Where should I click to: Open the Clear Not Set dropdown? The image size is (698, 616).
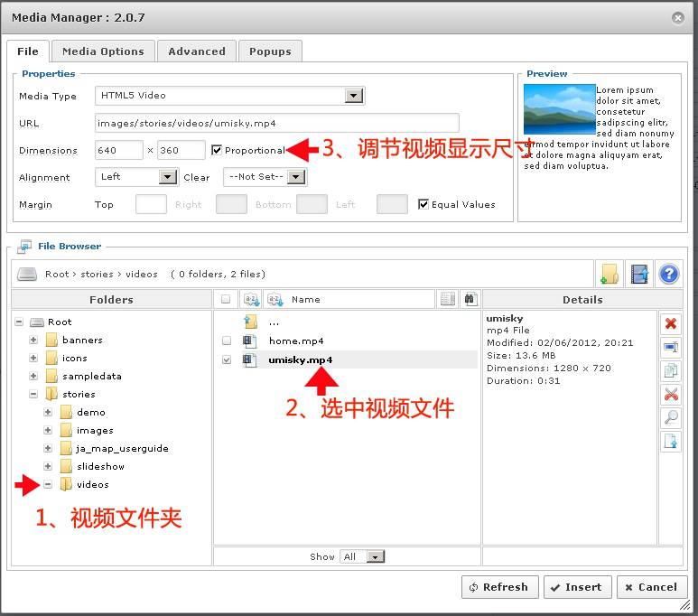(x=296, y=177)
